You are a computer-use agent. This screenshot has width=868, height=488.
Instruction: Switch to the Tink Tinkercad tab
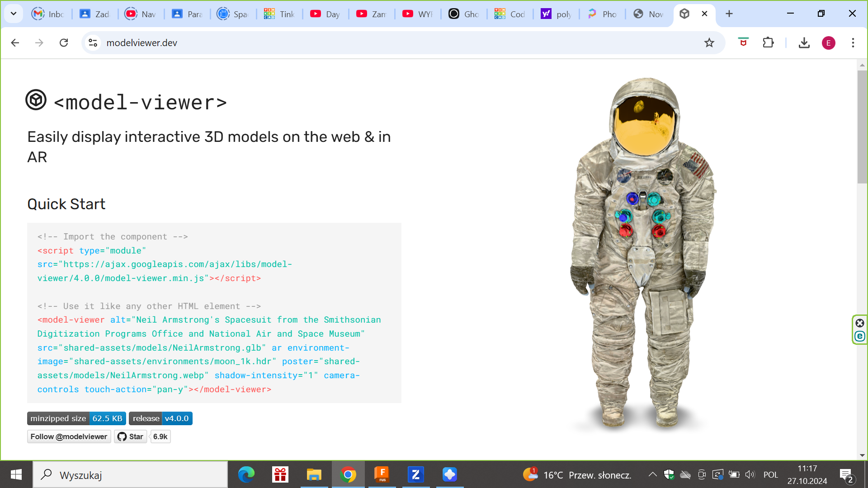(279, 14)
